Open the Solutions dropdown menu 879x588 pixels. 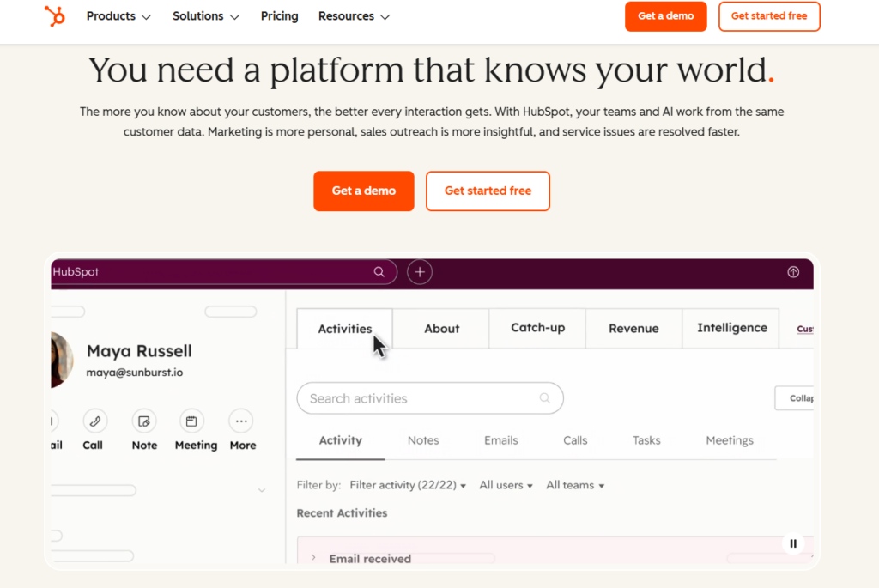pos(206,16)
